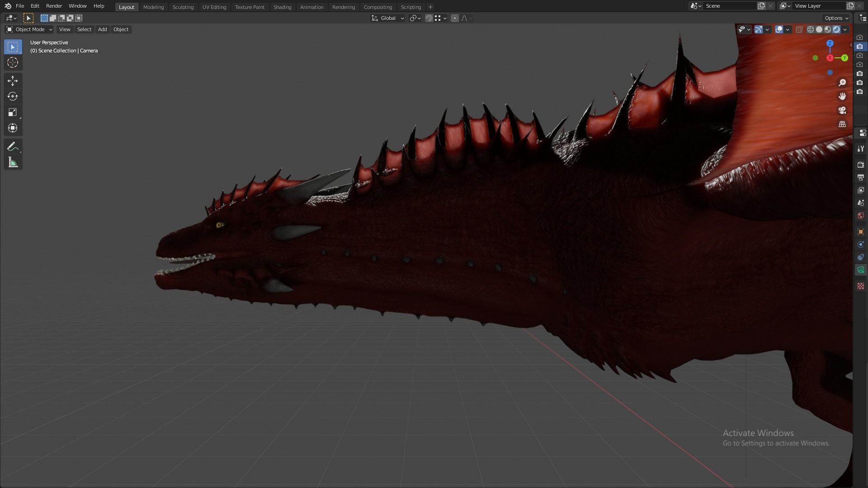Expand the sidebar via small arrow
The image size is (868, 488).
click(x=851, y=45)
